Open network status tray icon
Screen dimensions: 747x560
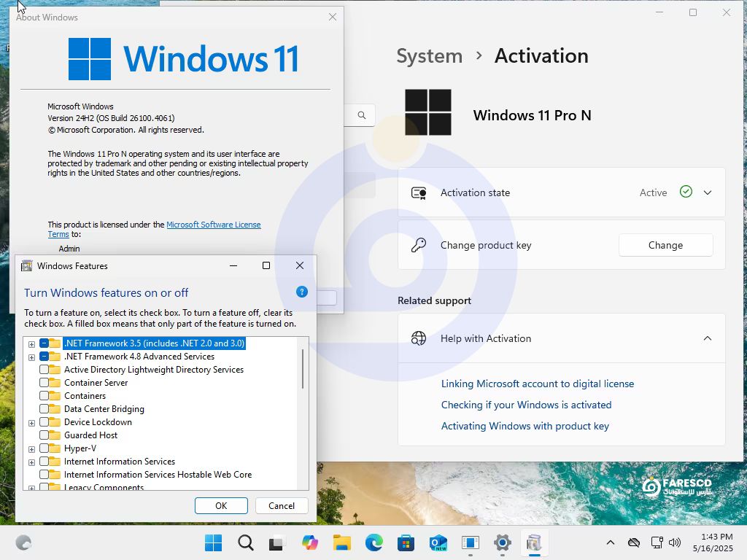tap(657, 542)
